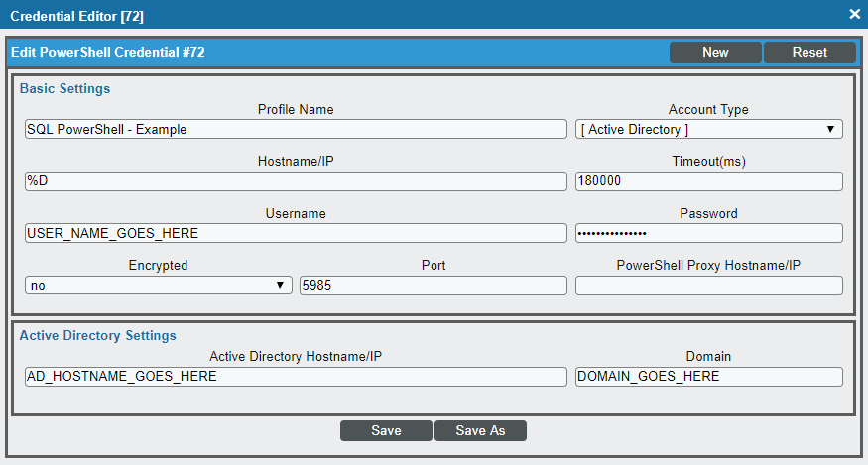Focus the Timeout(ms) field
Screen dimensions: 868x465
708,181
